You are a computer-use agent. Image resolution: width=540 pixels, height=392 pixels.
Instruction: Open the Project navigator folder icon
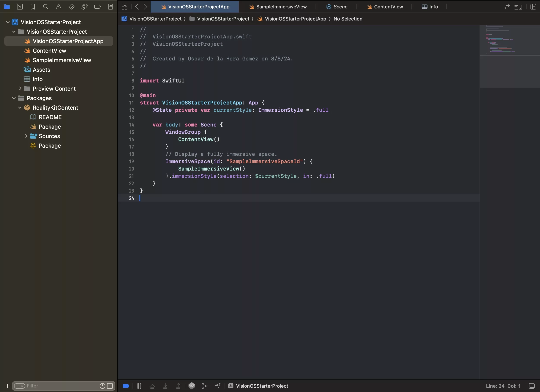7,7
